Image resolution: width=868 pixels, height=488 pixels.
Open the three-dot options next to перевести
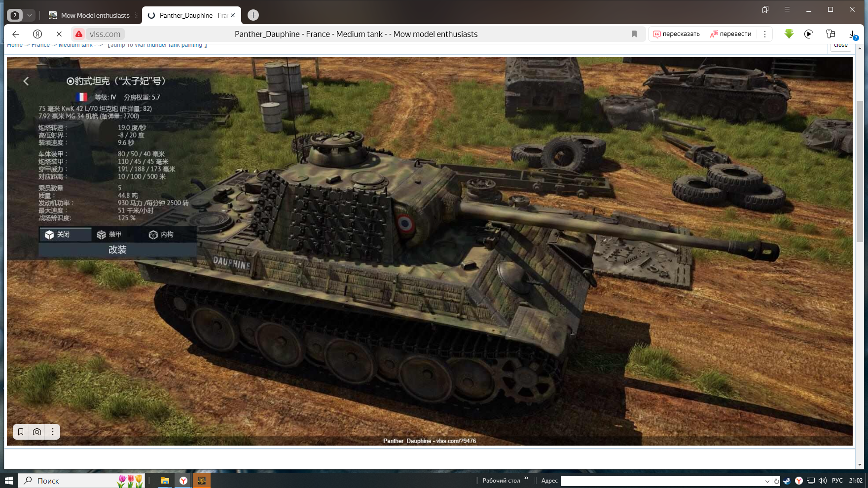click(x=765, y=34)
